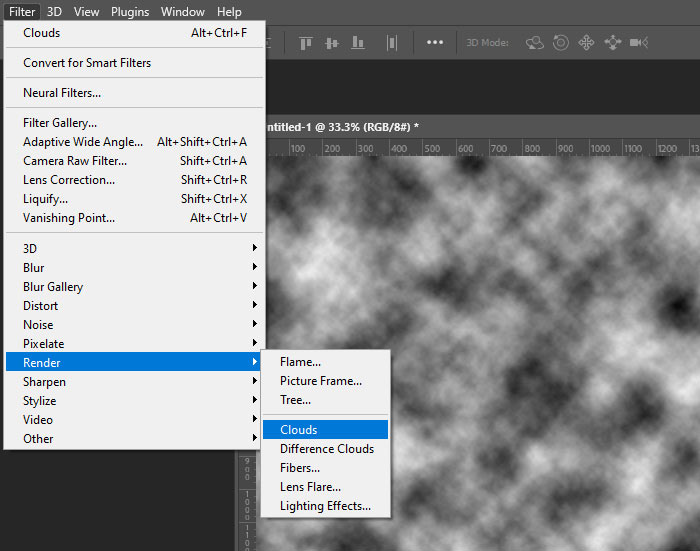Click the align vertical centers icon
Viewport: 700px width, 551px height.
point(331,43)
